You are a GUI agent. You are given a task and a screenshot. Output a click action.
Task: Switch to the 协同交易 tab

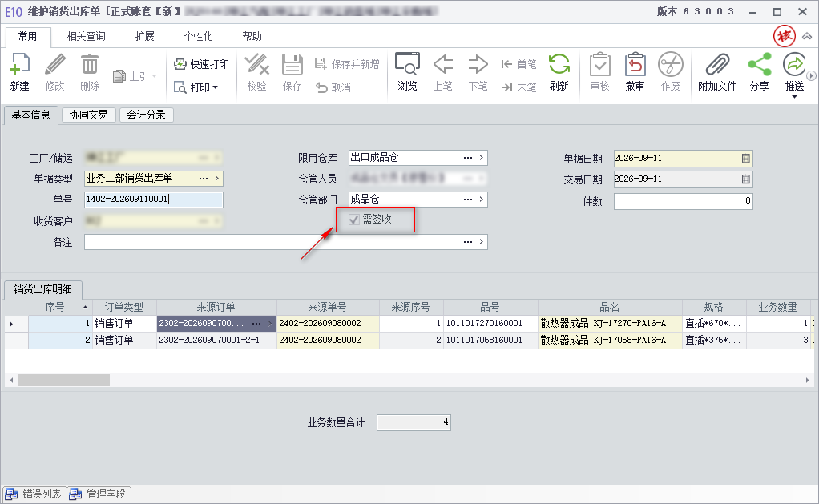[88, 115]
